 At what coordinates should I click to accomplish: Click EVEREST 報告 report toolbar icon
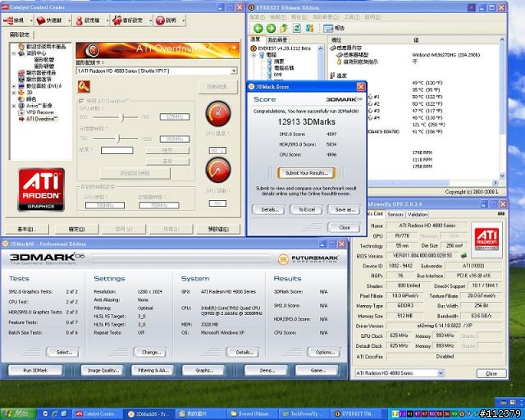tap(334, 29)
